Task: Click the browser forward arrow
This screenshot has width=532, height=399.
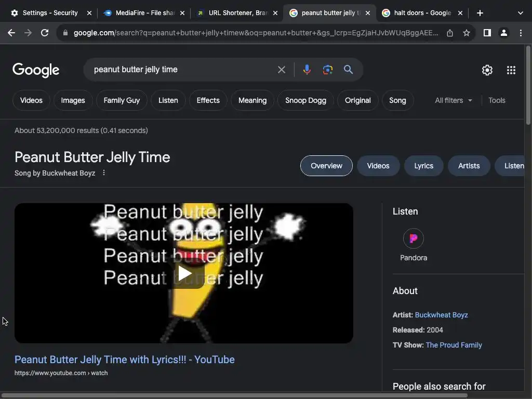Action: pos(28,33)
